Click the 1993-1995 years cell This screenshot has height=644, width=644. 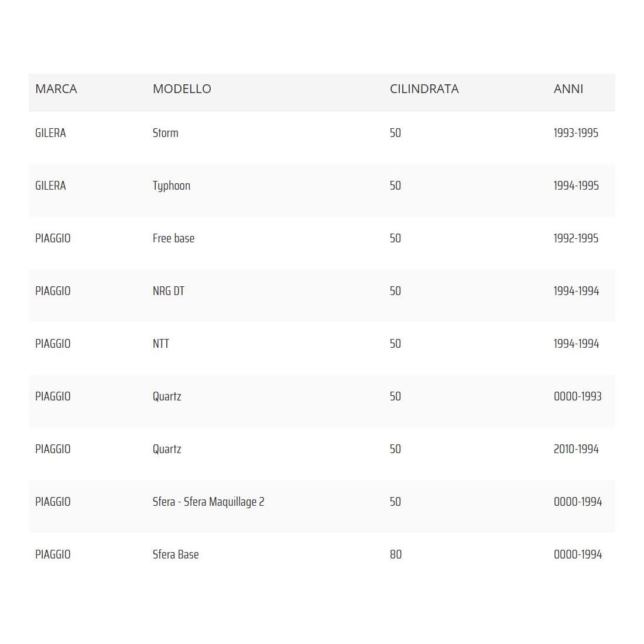[576, 133]
